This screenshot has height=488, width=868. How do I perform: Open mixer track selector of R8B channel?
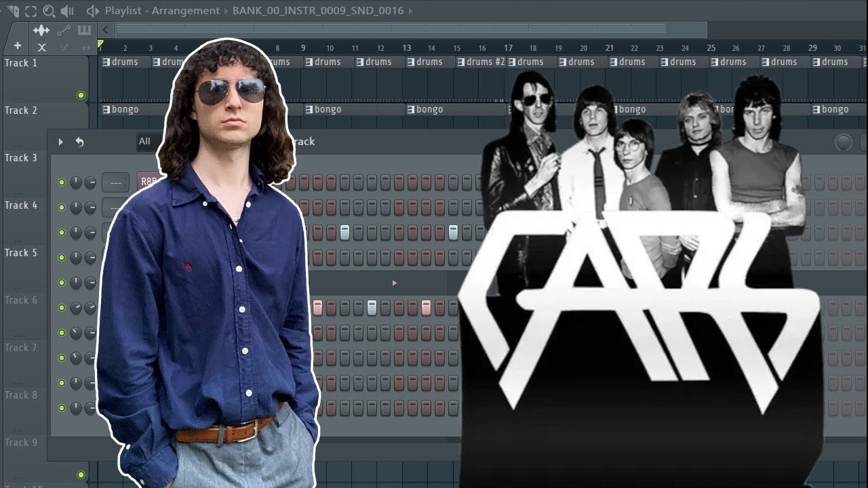pos(115,182)
